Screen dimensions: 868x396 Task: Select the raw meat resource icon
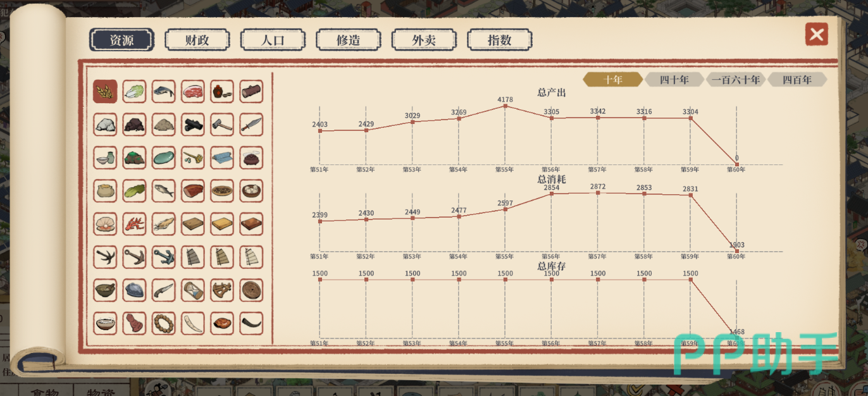(x=193, y=92)
